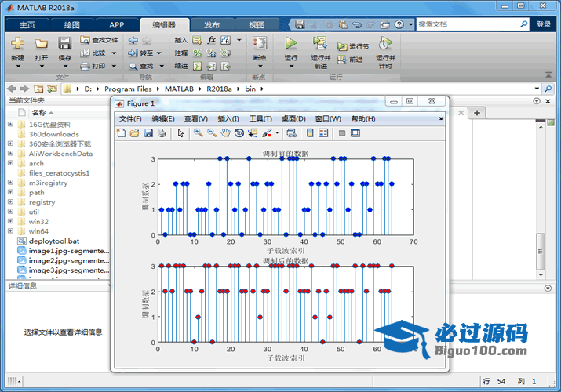
Task: Switch to the Publish (发布) tab
Action: coord(212,25)
